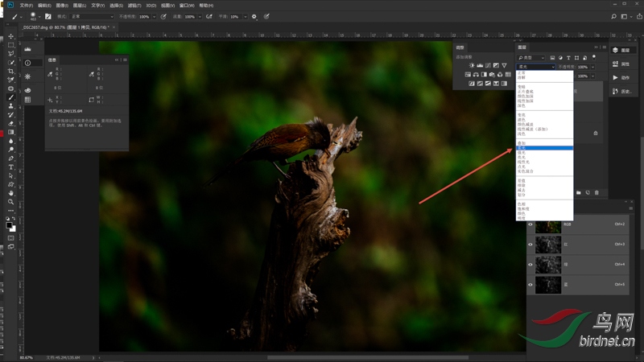Expand the layer 类型 filter dropdown
Viewport: 644px width, 362px height.
point(533,58)
